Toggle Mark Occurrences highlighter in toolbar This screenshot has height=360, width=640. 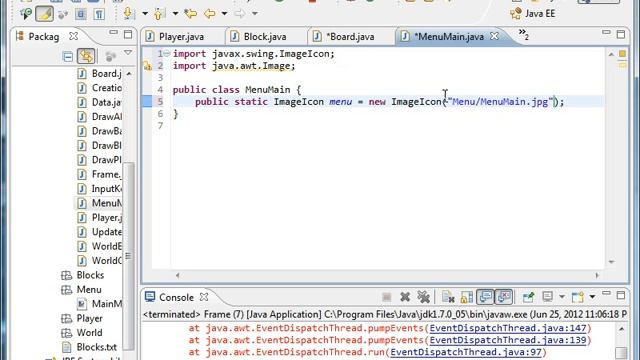(x=44, y=14)
